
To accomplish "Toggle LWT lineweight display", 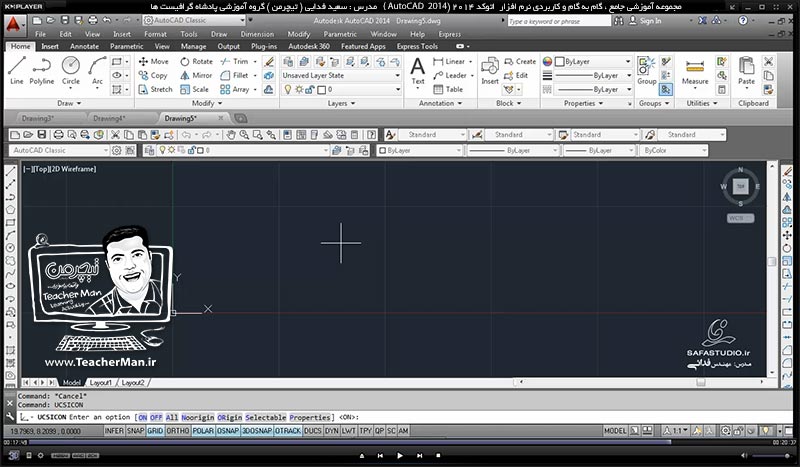I will click(x=348, y=431).
